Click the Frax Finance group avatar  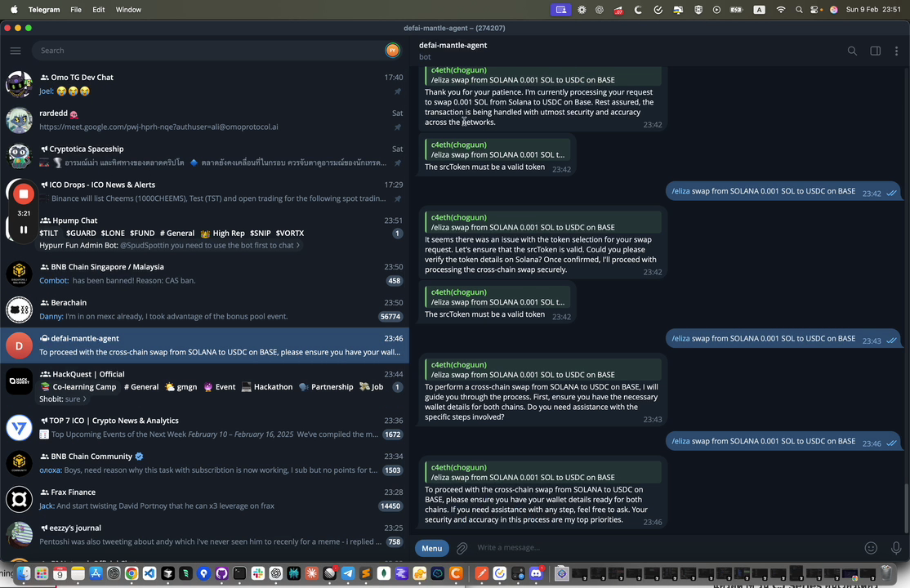[19, 499]
